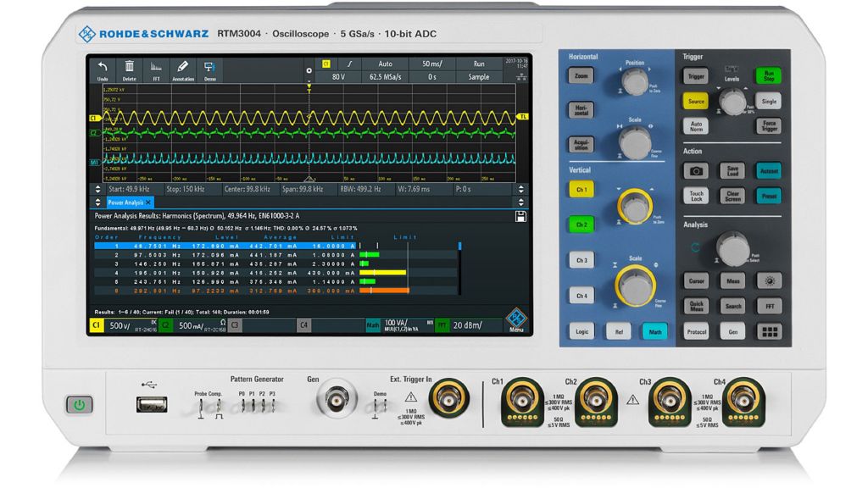Select the C1 channel label in the bottom bar

pyautogui.click(x=97, y=325)
